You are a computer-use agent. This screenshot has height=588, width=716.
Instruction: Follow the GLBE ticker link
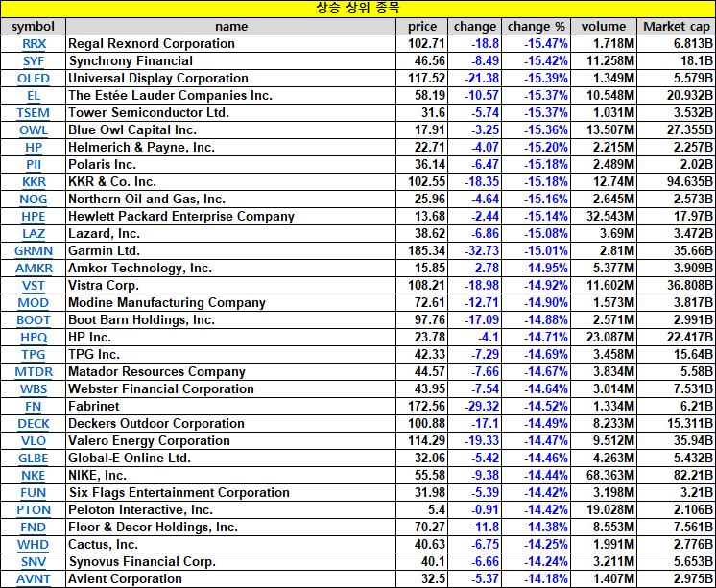point(34,459)
